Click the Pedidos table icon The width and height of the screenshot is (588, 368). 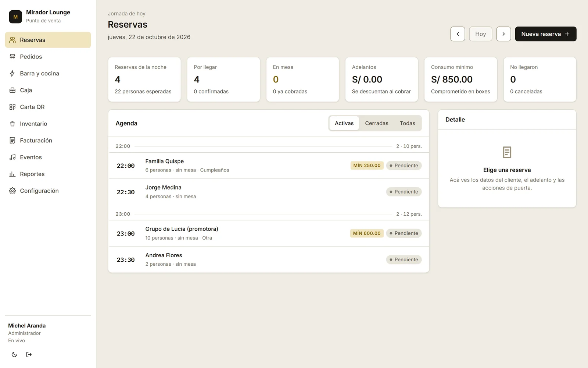[x=12, y=57]
